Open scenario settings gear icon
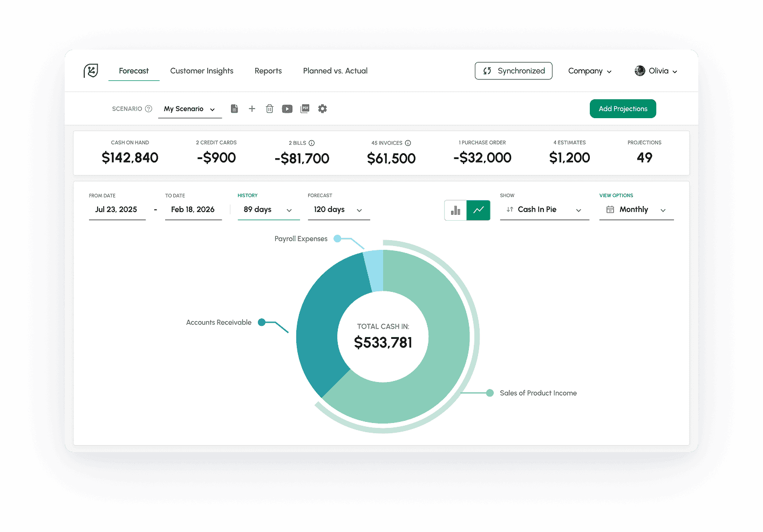The image size is (763, 532). 323,109
